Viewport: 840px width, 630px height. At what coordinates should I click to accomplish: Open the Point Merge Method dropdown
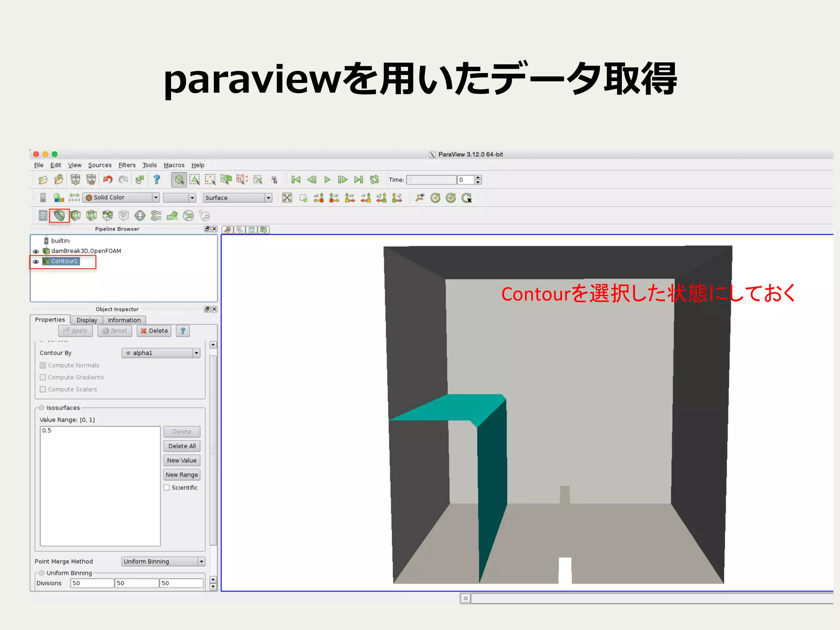(x=163, y=562)
